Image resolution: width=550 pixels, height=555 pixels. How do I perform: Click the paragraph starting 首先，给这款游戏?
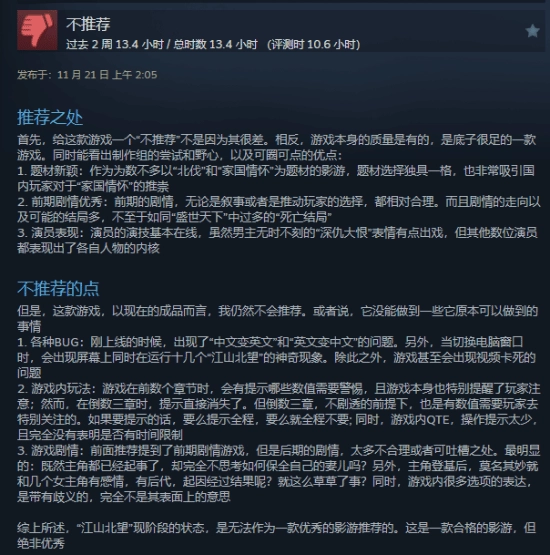pyautogui.click(x=277, y=147)
